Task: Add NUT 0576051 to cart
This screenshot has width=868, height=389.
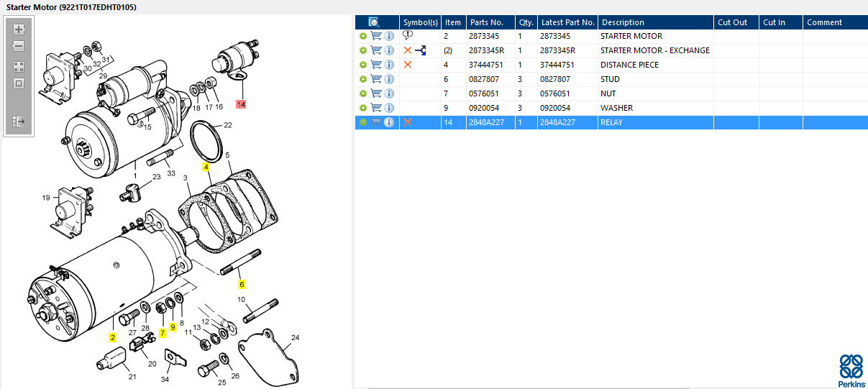Action: (x=376, y=93)
